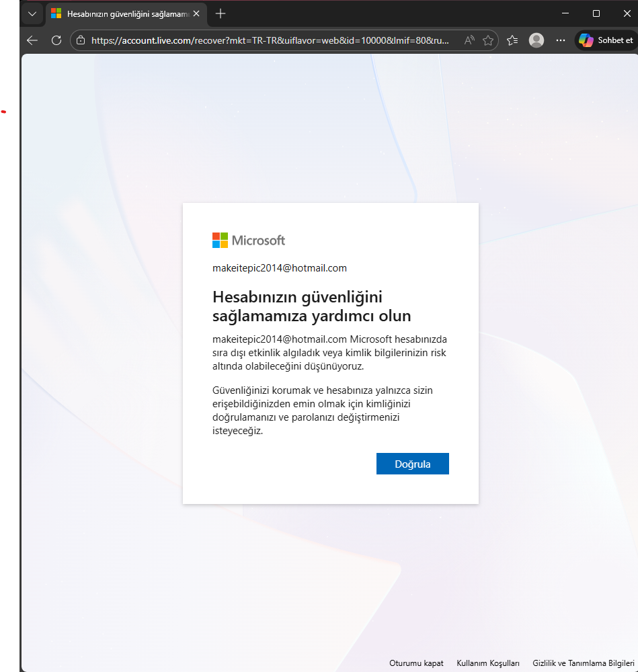Click heading Hesabınızın güvenliğini sağlamamıza yardımcı olun
This screenshot has width=638, height=672.
click(312, 306)
